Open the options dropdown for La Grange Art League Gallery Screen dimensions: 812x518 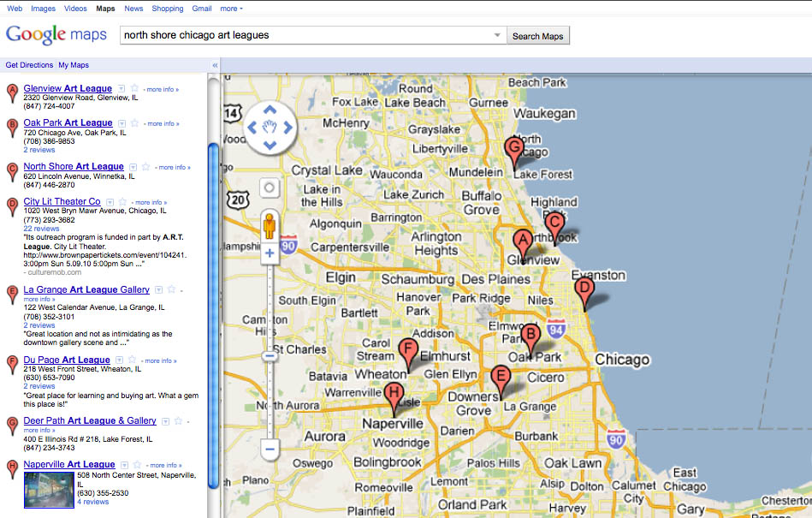[x=159, y=289]
